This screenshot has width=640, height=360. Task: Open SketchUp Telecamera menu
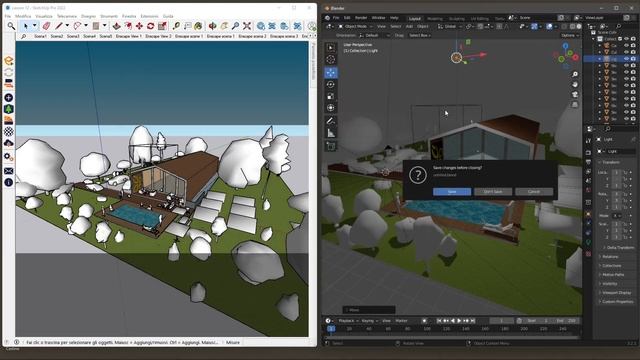click(67, 16)
